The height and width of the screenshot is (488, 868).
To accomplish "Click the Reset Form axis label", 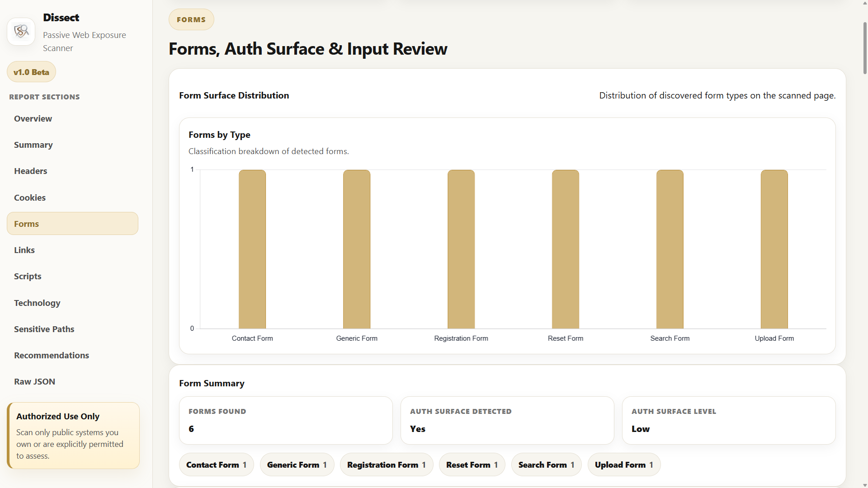I will coord(566,338).
